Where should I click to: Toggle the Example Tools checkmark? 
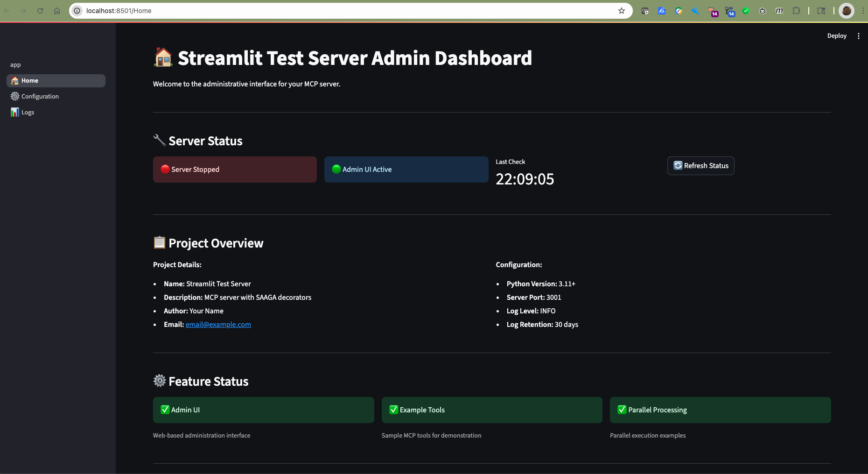(x=393, y=410)
